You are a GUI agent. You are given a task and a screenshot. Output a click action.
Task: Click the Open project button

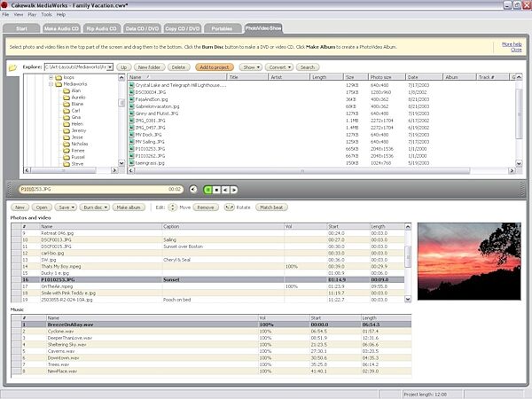[42, 207]
